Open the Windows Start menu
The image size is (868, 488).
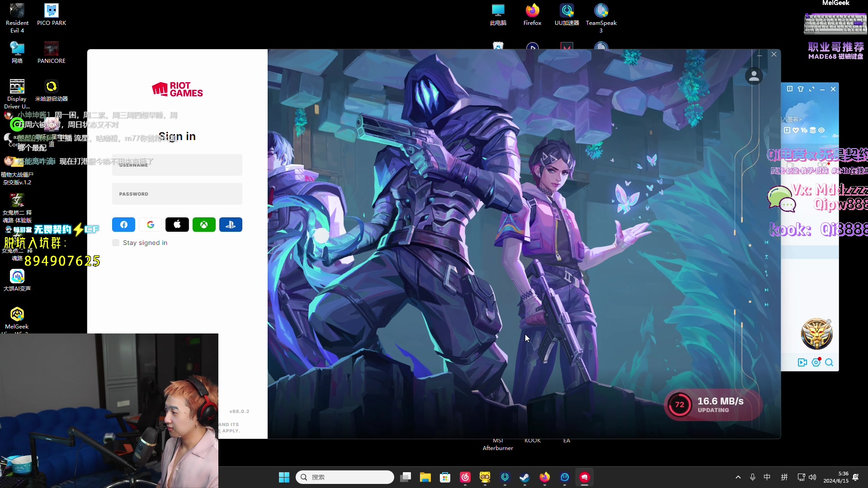284,477
